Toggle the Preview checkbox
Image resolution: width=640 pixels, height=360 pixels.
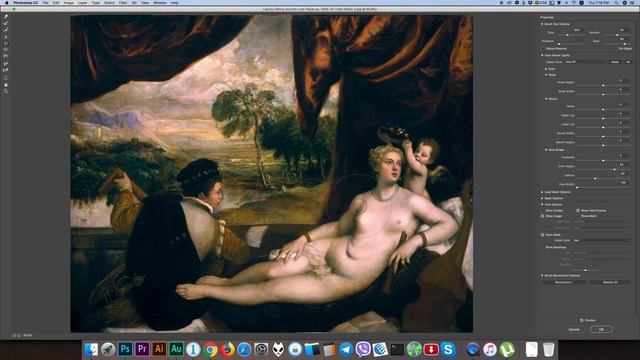582,320
